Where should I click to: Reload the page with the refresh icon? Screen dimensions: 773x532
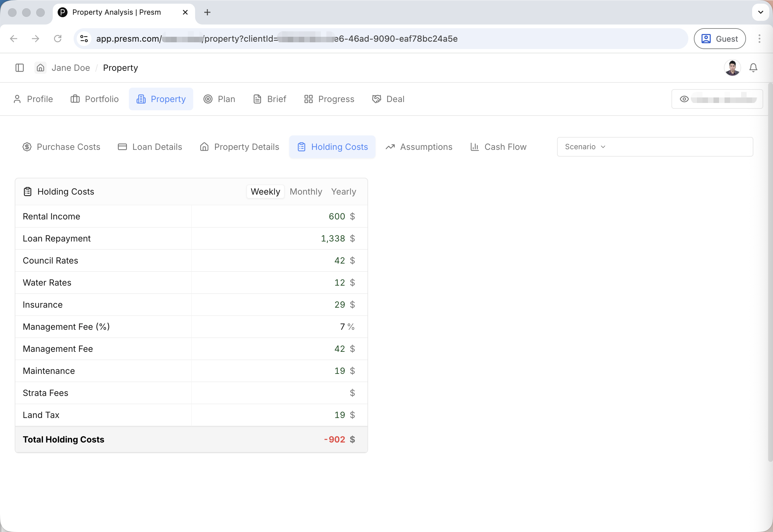tap(58, 39)
